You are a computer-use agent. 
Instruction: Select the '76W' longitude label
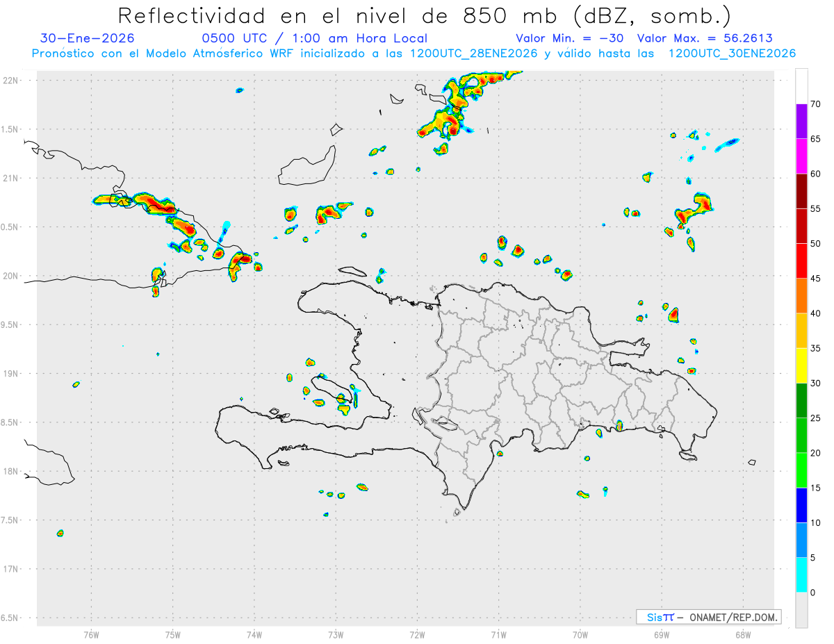point(92,634)
